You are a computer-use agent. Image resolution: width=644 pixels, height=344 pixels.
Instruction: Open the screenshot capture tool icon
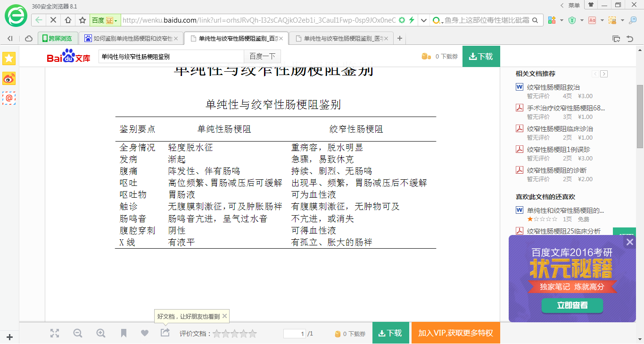click(612, 20)
